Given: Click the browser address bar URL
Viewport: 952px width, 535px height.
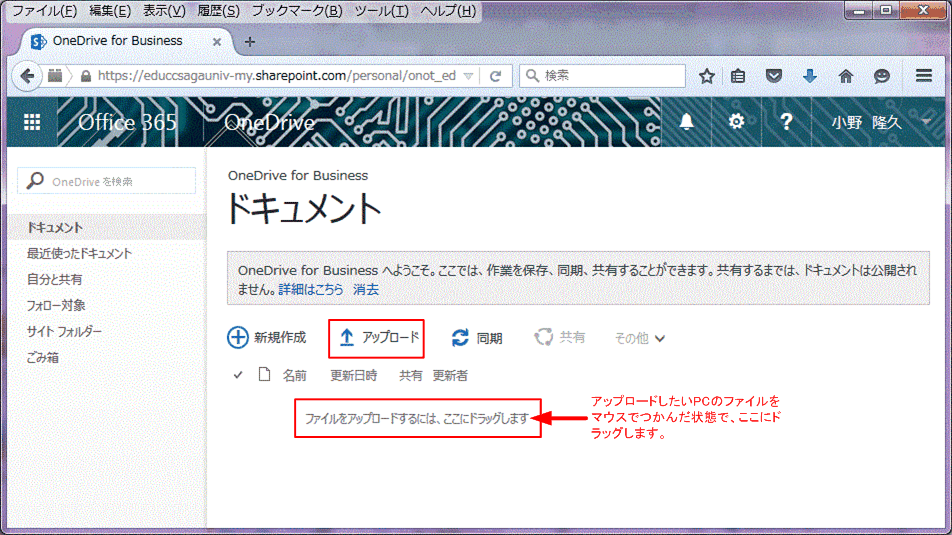Looking at the screenshot, I should [x=276, y=76].
